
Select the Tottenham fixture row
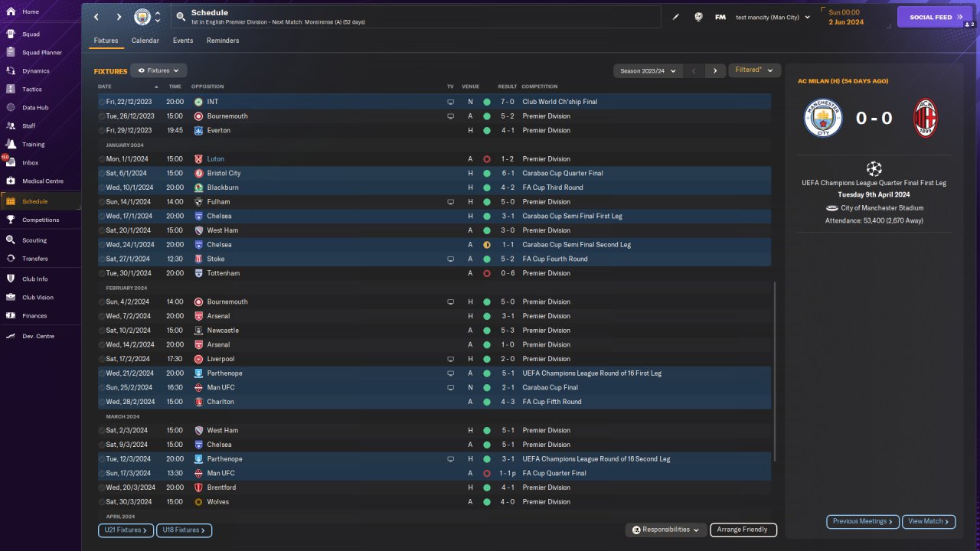(x=434, y=273)
